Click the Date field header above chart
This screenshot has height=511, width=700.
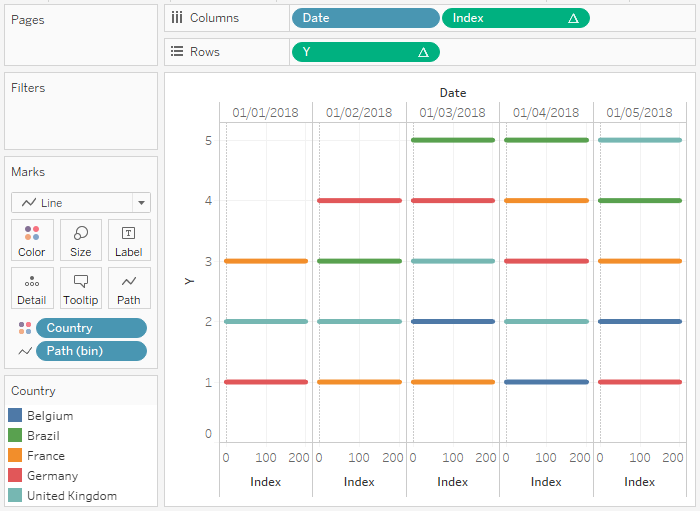point(453,93)
